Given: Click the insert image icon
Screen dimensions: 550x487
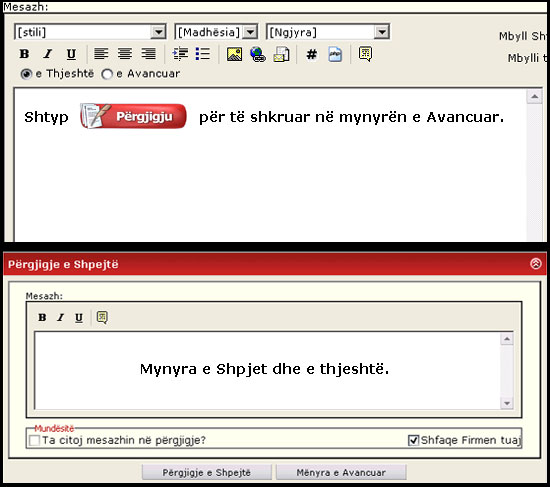Looking at the screenshot, I should [234, 54].
